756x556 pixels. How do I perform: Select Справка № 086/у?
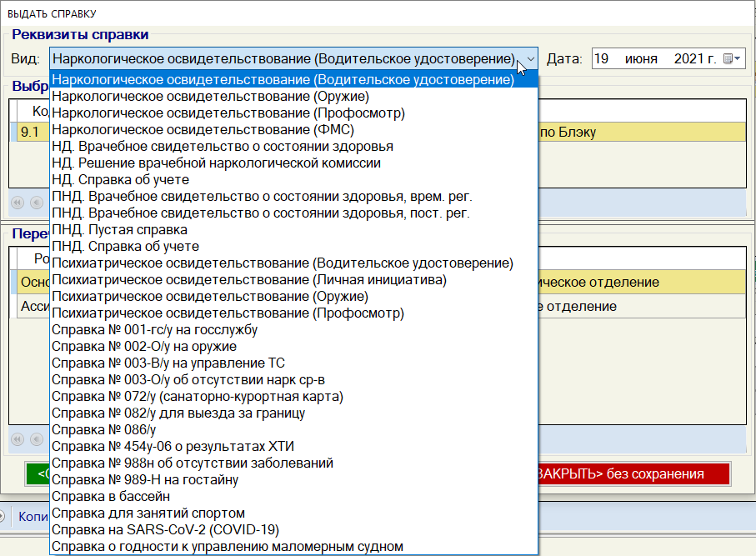pyautogui.click(x=104, y=430)
